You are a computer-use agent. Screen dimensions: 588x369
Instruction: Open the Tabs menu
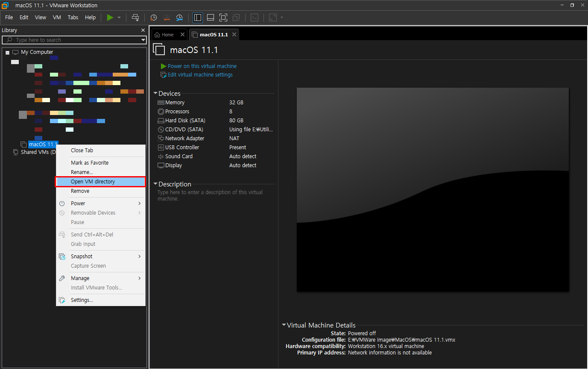point(73,18)
